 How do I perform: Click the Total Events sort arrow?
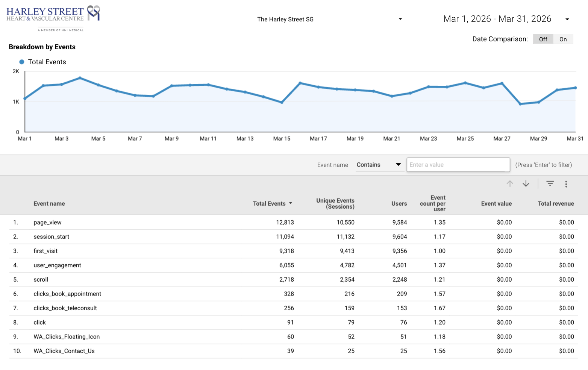tap(291, 203)
